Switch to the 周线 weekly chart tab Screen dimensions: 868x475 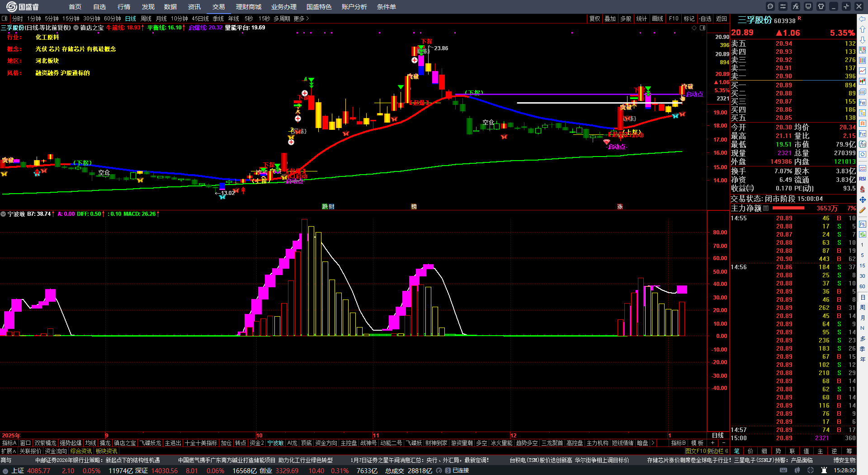coord(146,19)
